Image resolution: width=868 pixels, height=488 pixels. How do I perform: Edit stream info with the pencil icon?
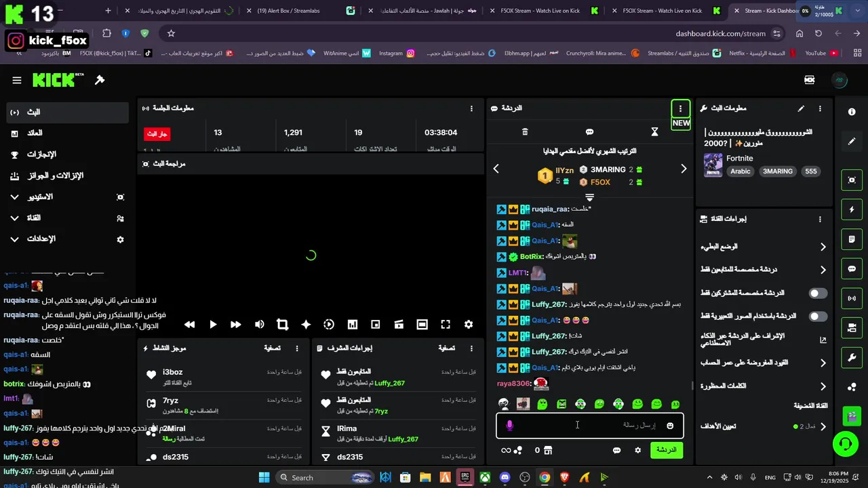801,108
